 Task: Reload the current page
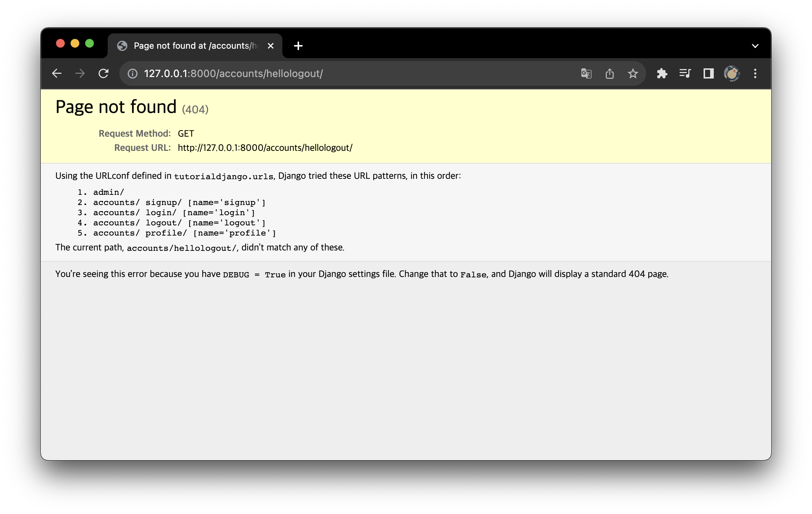click(x=104, y=74)
